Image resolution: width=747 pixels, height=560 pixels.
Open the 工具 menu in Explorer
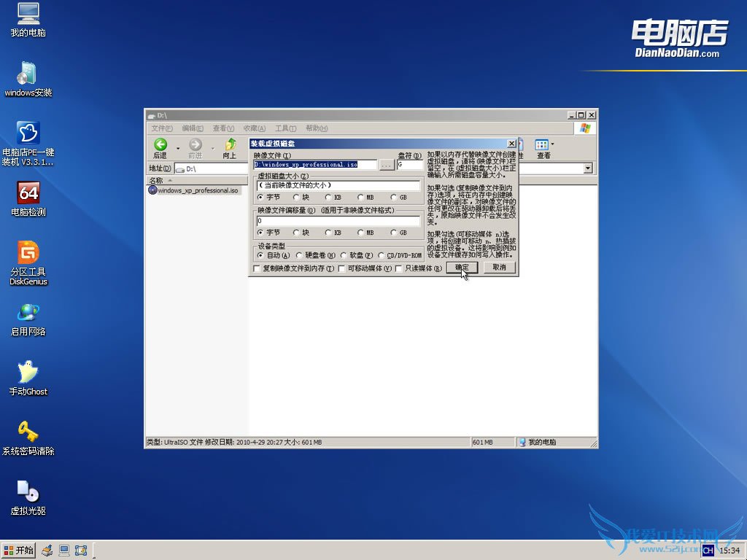click(x=285, y=128)
